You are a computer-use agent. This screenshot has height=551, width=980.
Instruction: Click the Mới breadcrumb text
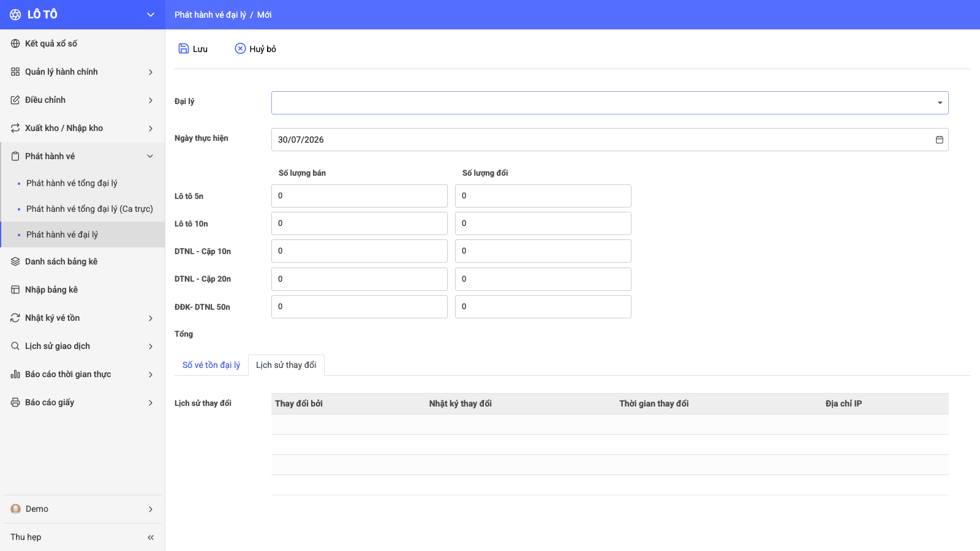[x=265, y=15]
